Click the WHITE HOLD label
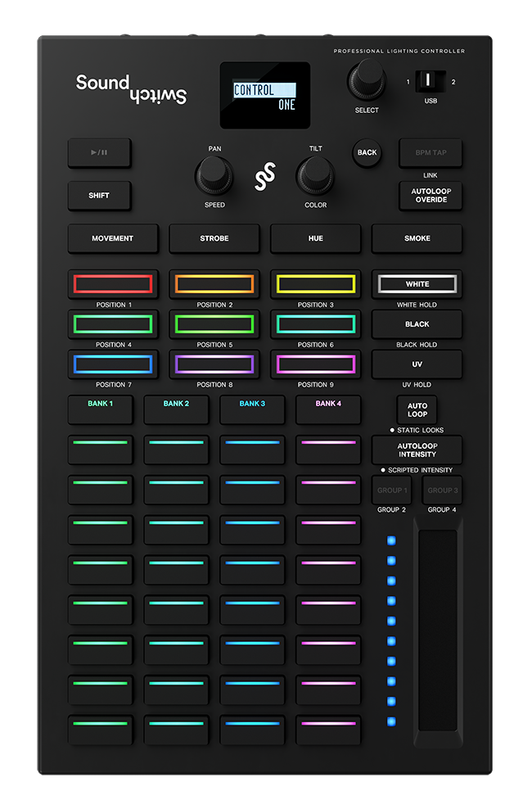Viewport: 532px width, 809px height. click(417, 305)
